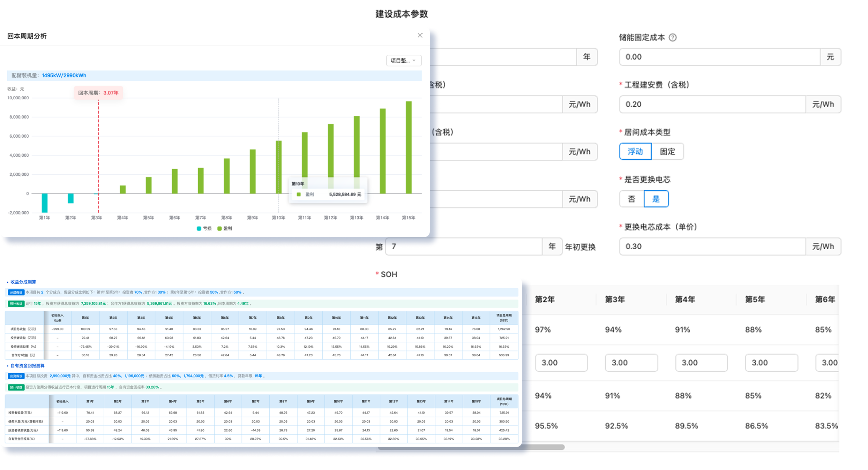868x470 pixels.
Task: Click the 第10年 green profit bar
Action: [x=278, y=167]
